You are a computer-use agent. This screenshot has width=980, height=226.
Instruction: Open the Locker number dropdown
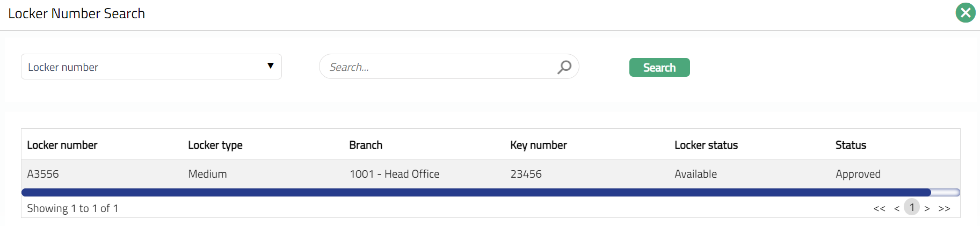tap(151, 67)
